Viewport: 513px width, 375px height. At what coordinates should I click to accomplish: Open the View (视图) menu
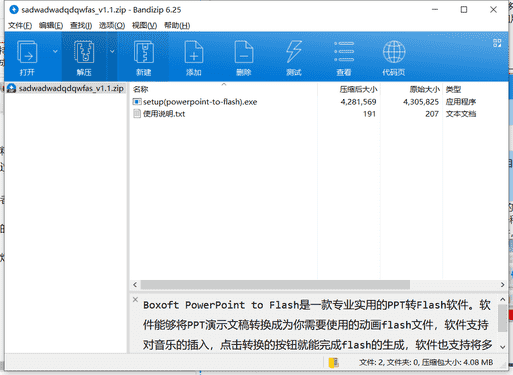[144, 26]
